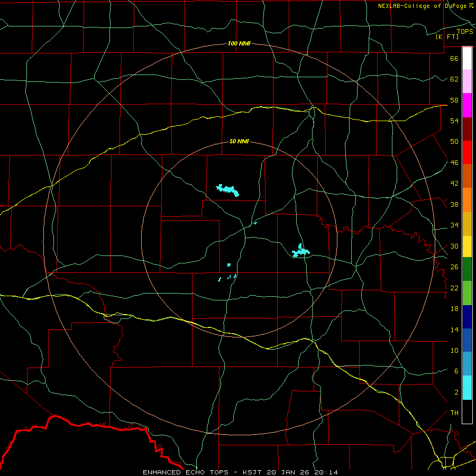Click the [K FT] units label

point(447,37)
